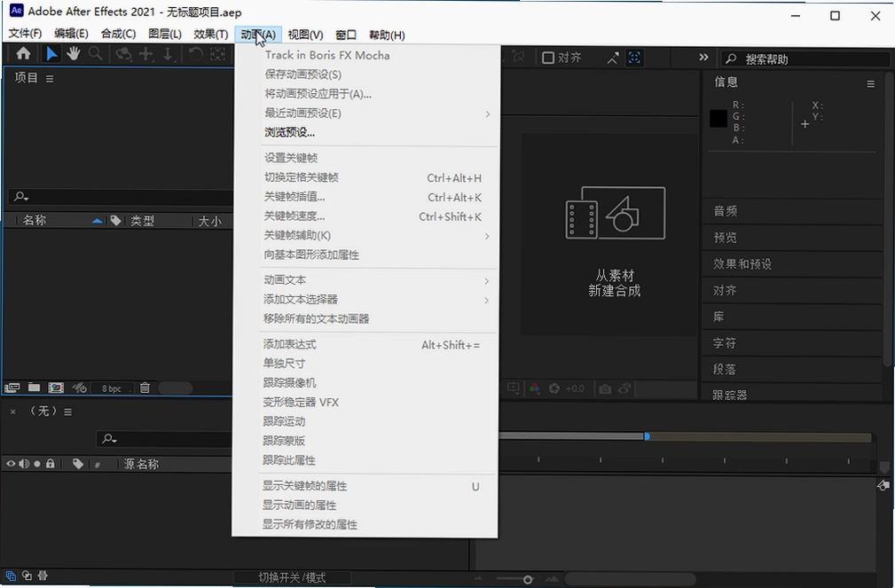The image size is (895, 588).
Task: Click the snap collapsed compositions icon
Action: click(x=634, y=58)
